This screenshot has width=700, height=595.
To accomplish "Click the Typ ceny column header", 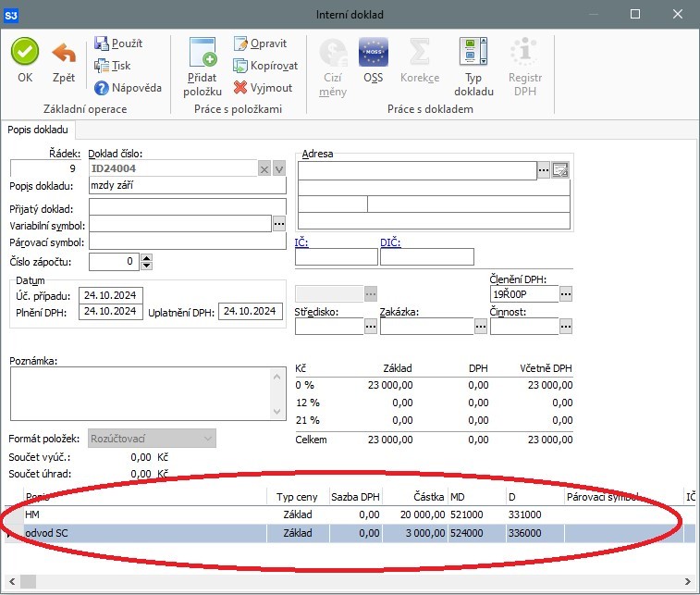I will (298, 497).
